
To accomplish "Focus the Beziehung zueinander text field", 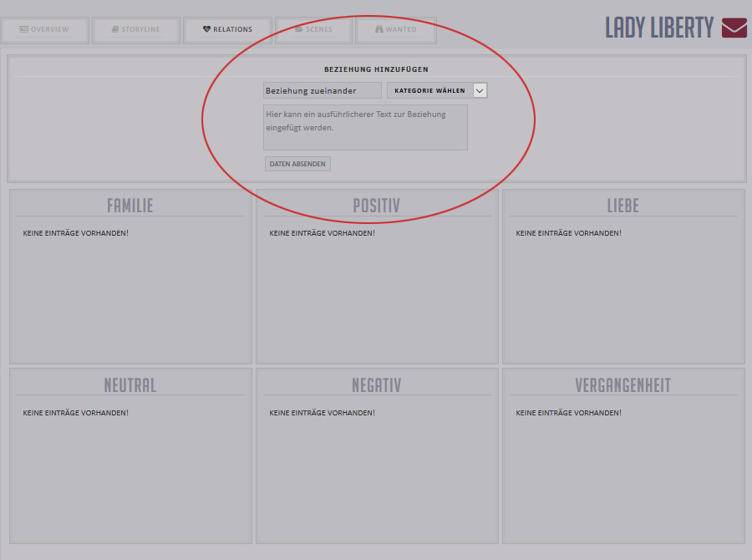I will (x=322, y=90).
